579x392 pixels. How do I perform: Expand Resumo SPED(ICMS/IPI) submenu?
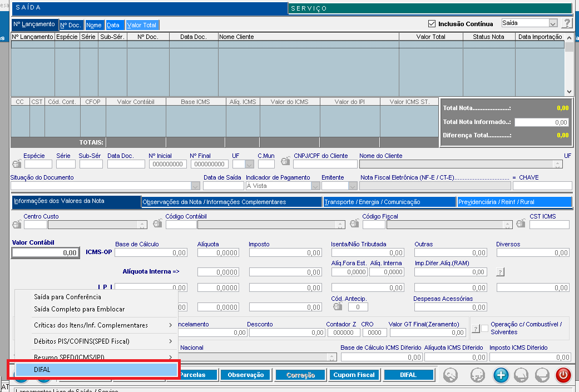[x=170, y=358]
